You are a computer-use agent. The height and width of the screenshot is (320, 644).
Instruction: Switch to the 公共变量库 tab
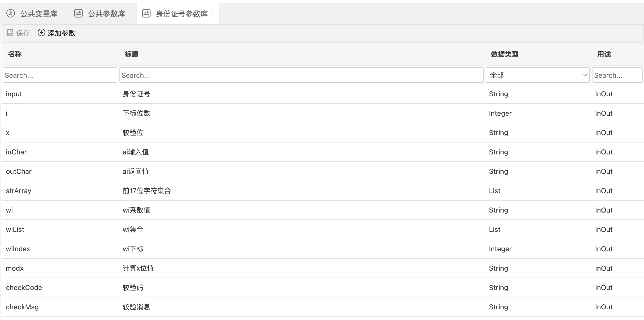pyautogui.click(x=39, y=14)
